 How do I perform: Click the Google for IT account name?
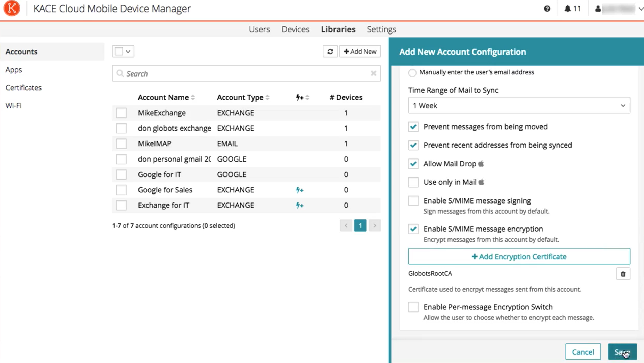click(x=159, y=175)
